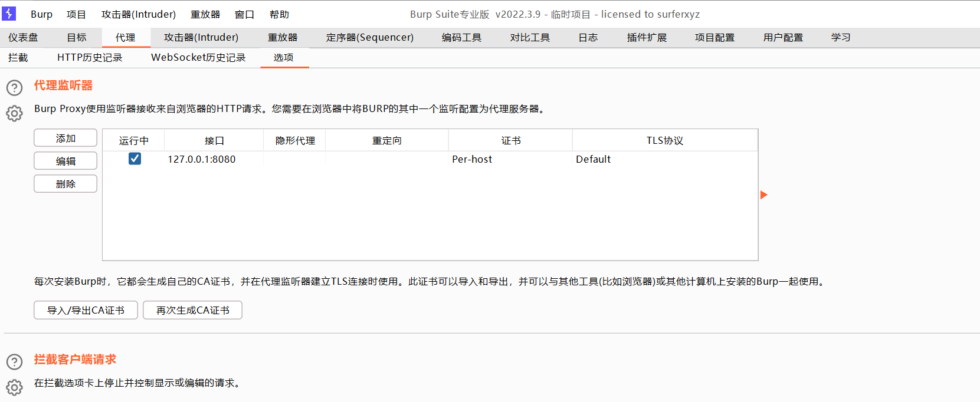The image size is (980, 402).
Task: Open the 窗口 menu
Action: (244, 14)
